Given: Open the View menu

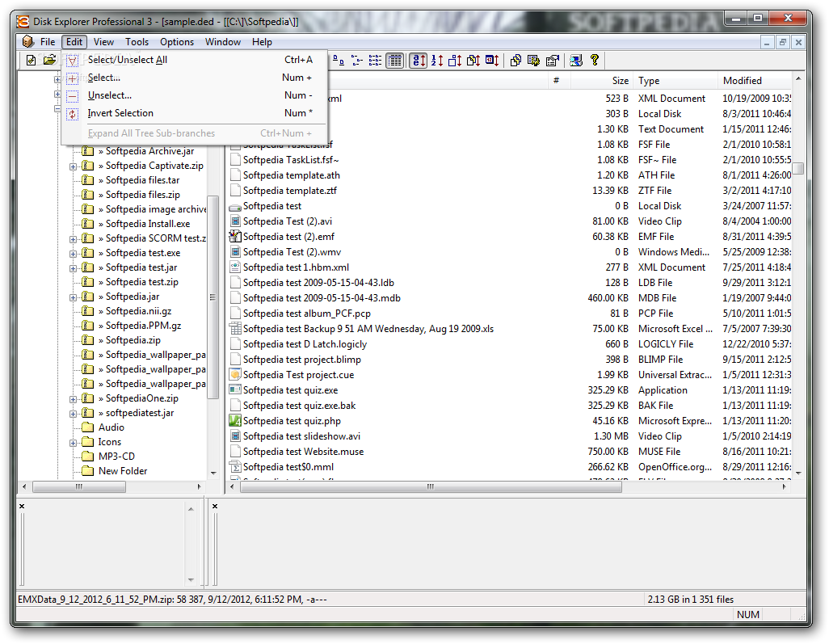Looking at the screenshot, I should pos(103,42).
